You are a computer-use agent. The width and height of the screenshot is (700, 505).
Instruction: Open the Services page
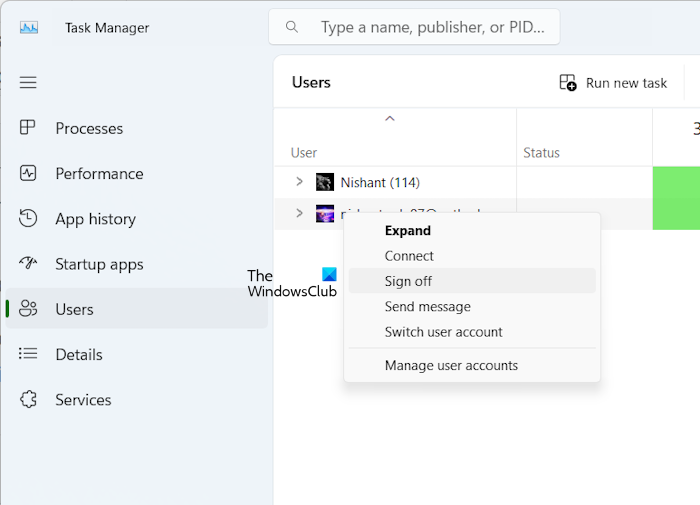pos(136,400)
